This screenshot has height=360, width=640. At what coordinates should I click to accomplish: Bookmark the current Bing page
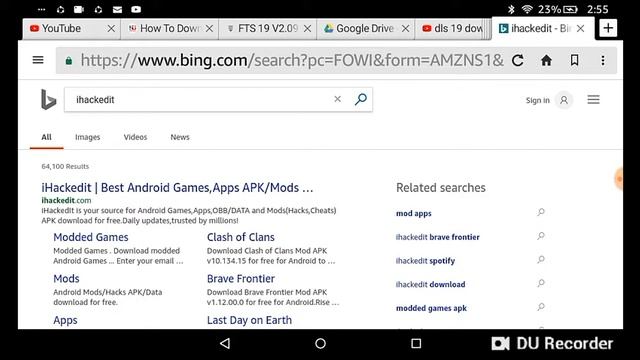tap(574, 60)
